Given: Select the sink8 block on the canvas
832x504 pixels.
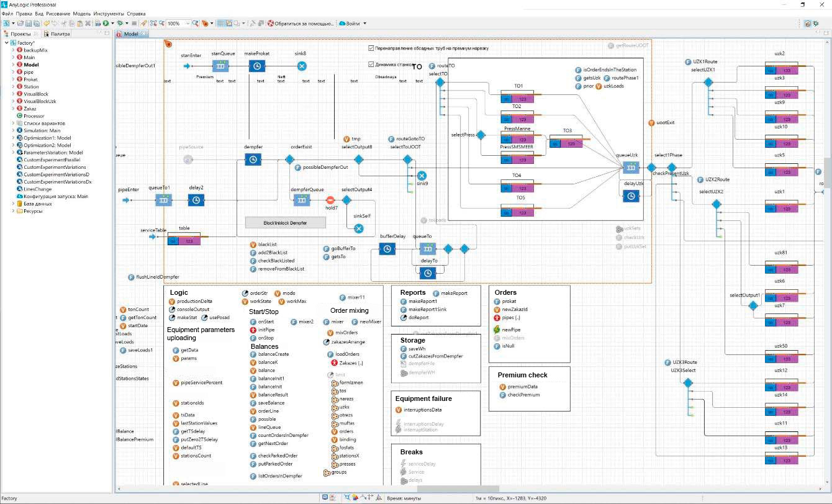Looking at the screenshot, I should click(x=301, y=66).
